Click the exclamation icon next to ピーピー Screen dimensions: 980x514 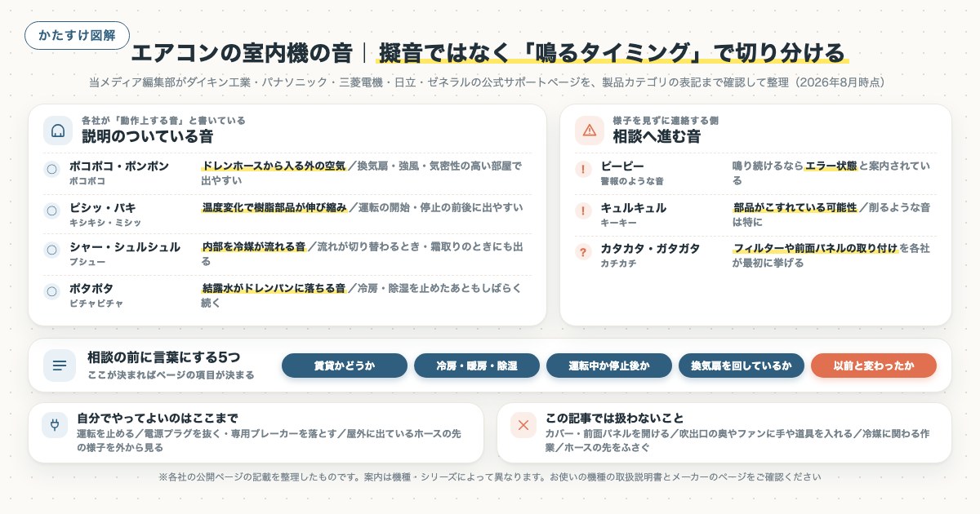point(583,170)
